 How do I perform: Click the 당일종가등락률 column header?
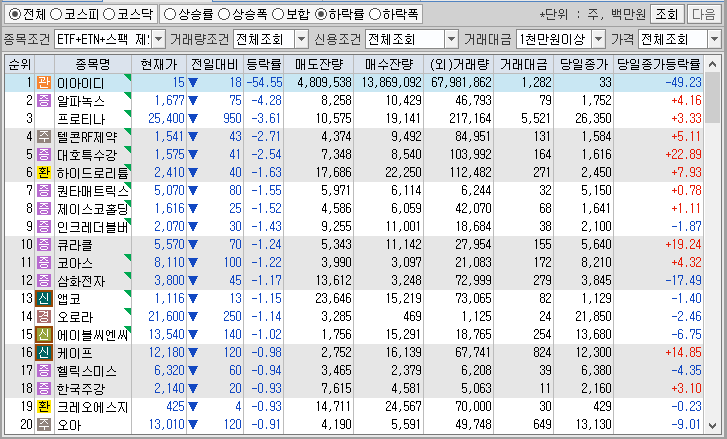click(x=658, y=64)
